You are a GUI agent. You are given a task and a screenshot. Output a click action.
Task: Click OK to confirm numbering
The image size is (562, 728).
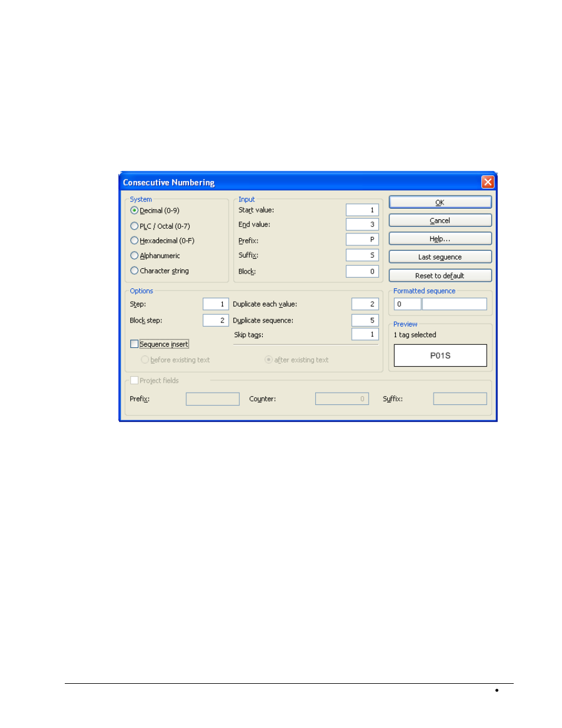(x=440, y=202)
